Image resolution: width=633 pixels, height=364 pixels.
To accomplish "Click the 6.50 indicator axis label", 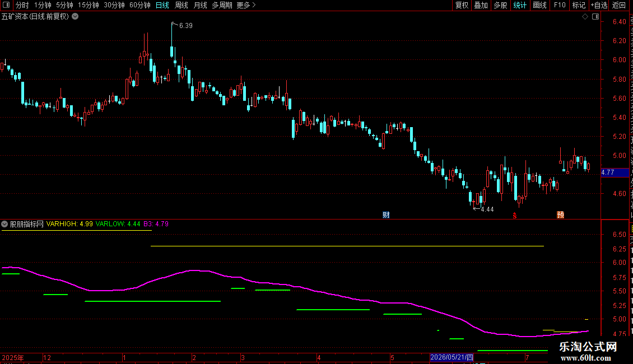I will [x=619, y=235].
